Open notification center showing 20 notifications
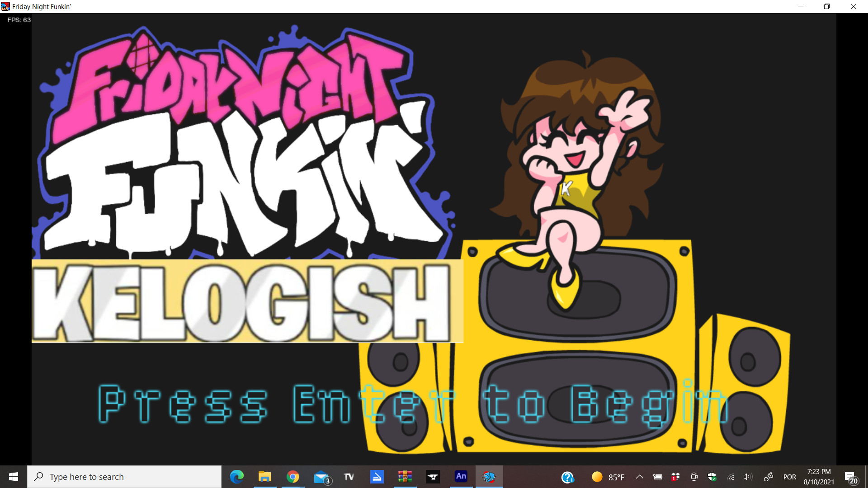Screen dimensions: 868x488 coord(852,476)
